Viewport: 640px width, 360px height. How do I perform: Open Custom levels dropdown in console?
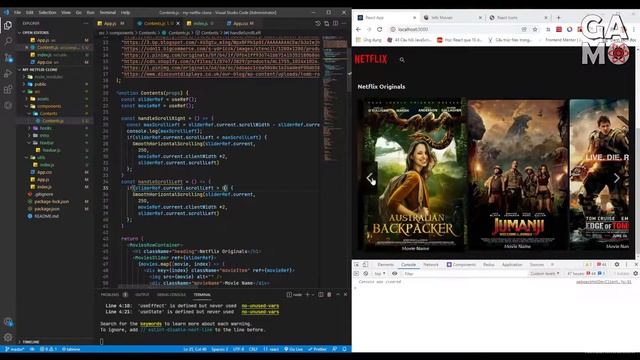[x=544, y=273]
